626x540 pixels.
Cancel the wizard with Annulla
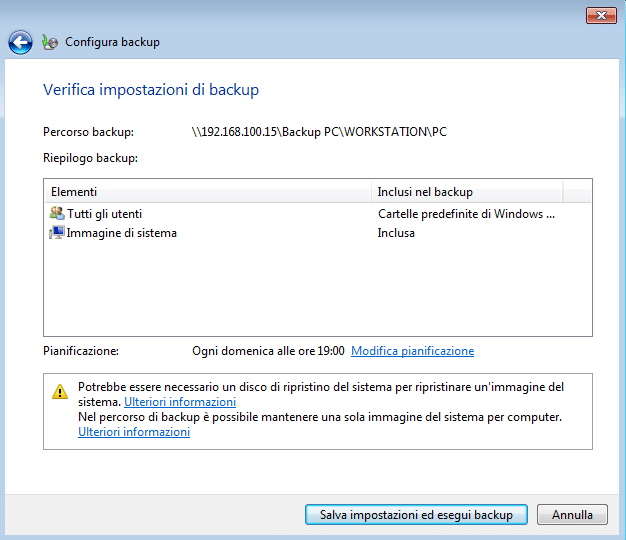[572, 515]
